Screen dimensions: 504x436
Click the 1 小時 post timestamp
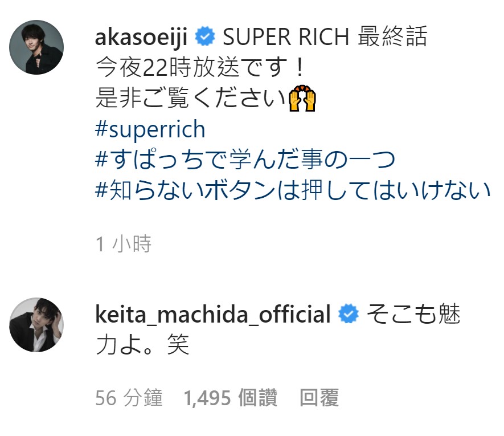click(124, 243)
